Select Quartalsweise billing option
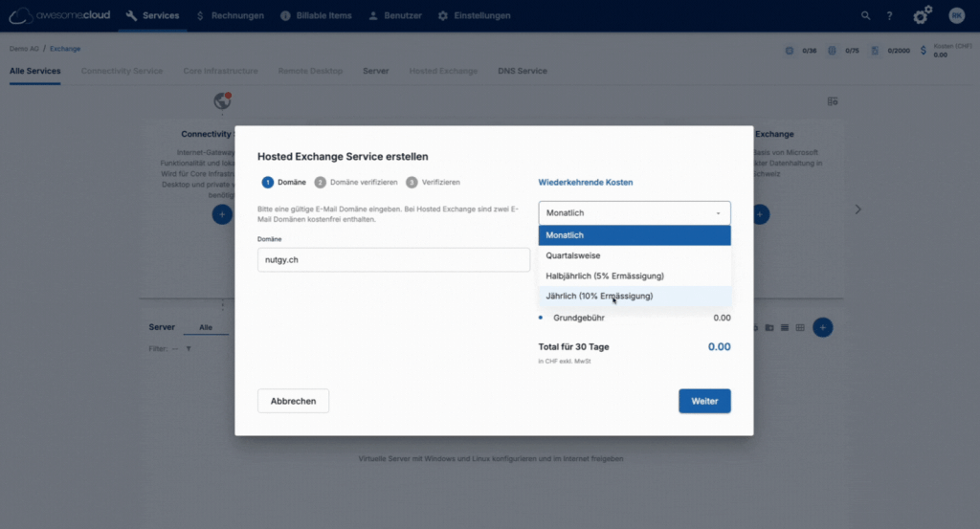Screen dimensions: 980x529 coord(635,255)
